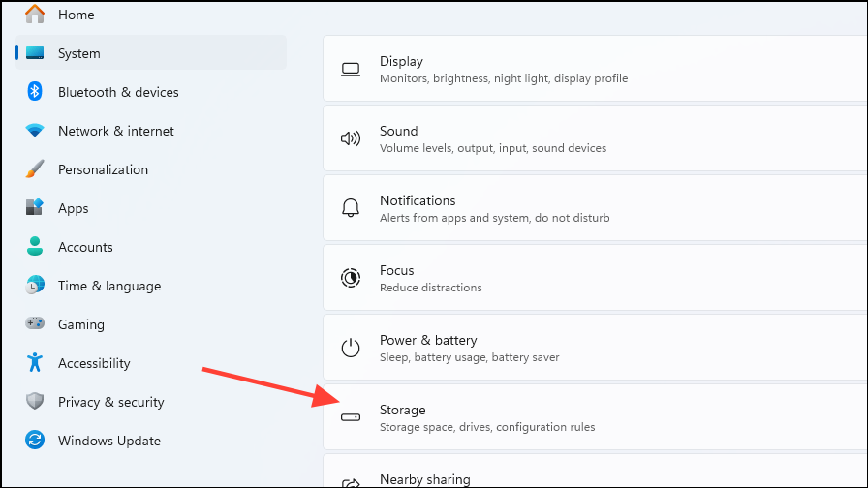
Task: Click 'Sleep, battery usage, battery saver' text
Action: pos(470,357)
